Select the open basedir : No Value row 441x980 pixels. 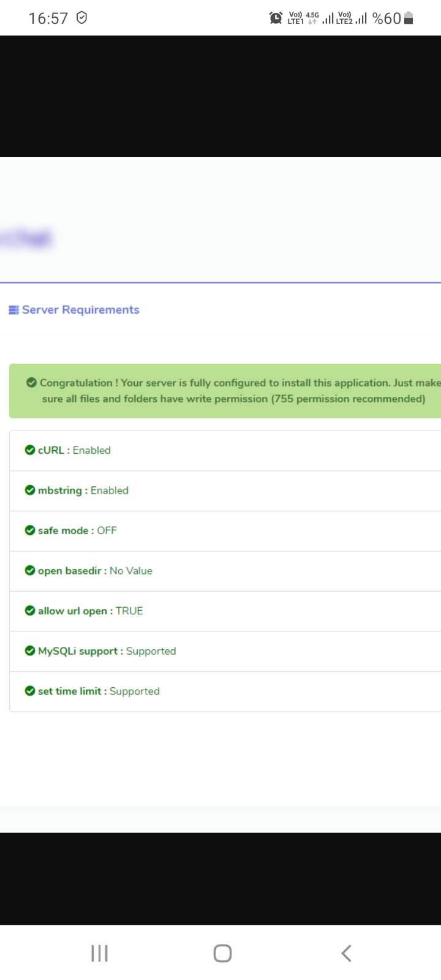[225, 571]
